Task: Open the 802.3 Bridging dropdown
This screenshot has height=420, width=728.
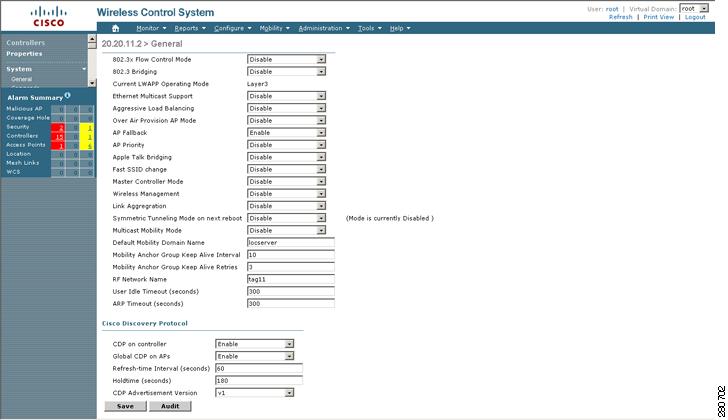Action: click(x=286, y=71)
